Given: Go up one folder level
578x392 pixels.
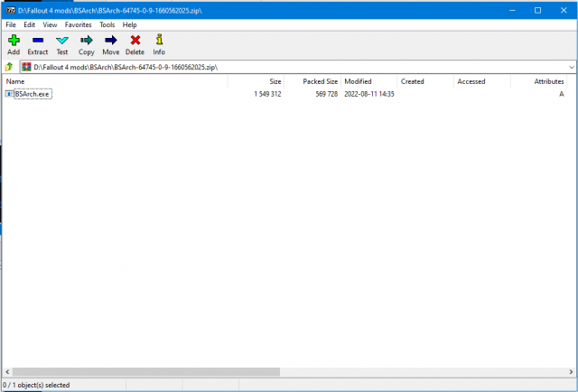Looking at the screenshot, I should (9, 68).
